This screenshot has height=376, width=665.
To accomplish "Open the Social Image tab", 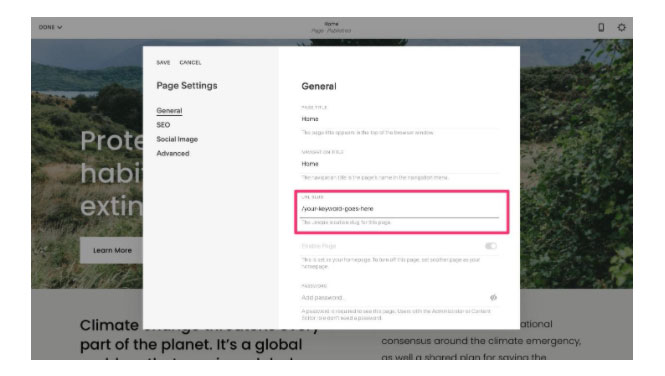I will (177, 139).
